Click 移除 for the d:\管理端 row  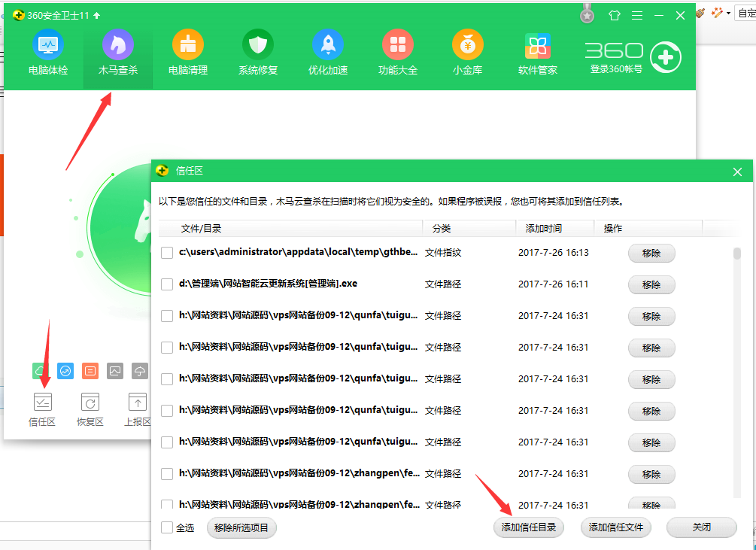[x=651, y=285]
